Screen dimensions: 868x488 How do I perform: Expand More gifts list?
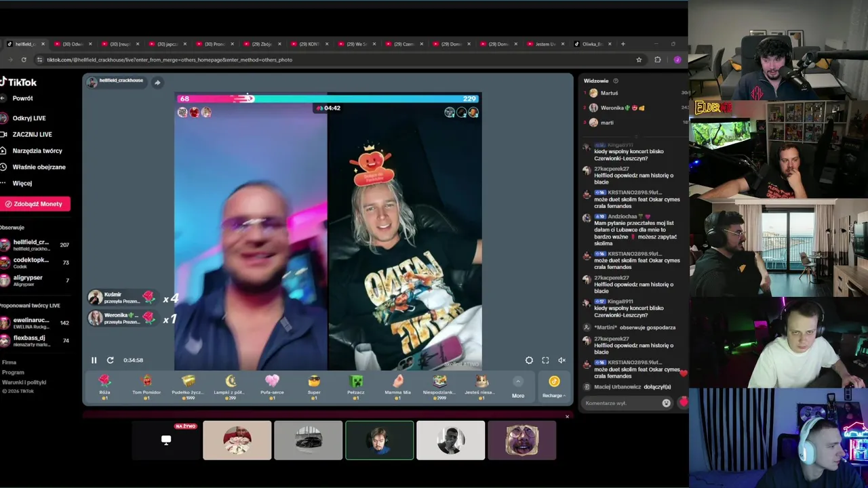point(518,387)
